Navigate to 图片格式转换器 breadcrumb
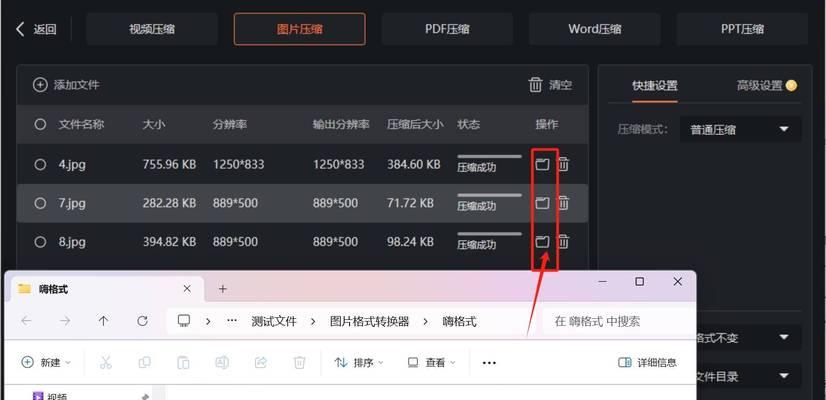Image resolution: width=826 pixels, height=400 pixels. (x=369, y=321)
